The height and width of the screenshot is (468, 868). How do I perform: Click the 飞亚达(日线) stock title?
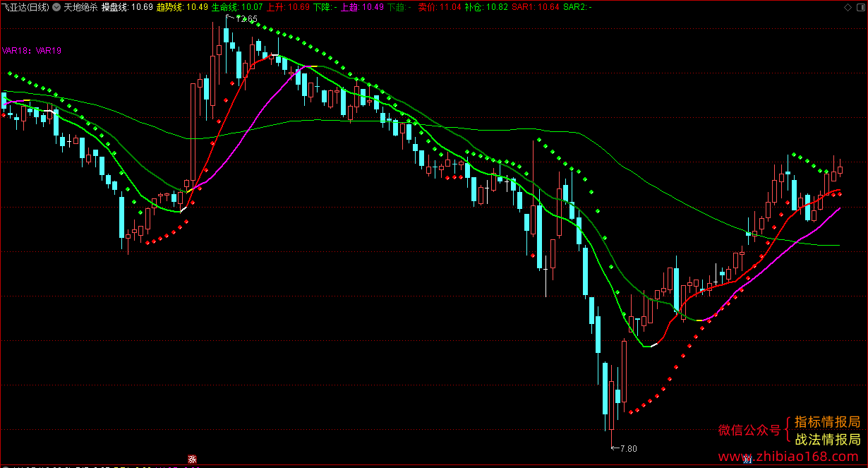[x=25, y=7]
